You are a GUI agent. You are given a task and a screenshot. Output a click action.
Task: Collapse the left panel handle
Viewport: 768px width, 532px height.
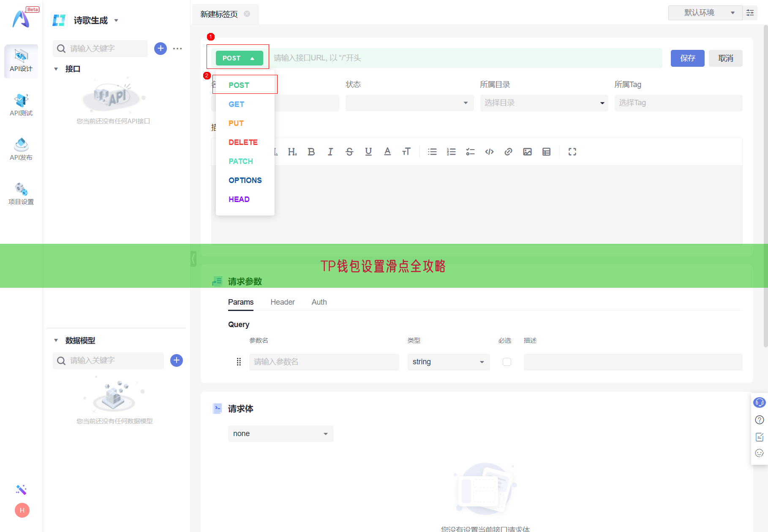pyautogui.click(x=193, y=258)
